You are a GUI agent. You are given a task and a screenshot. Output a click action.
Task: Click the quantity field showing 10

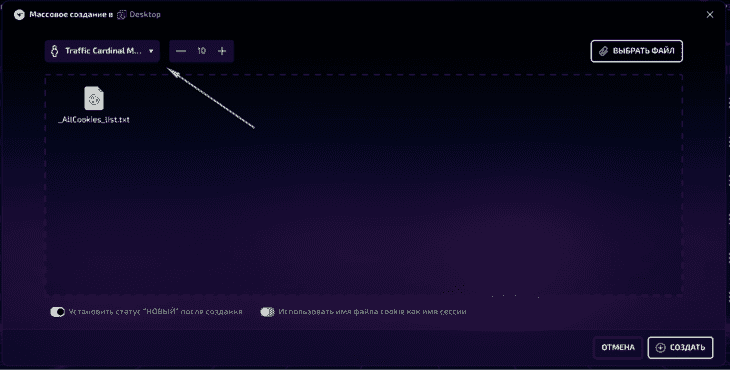click(x=202, y=51)
